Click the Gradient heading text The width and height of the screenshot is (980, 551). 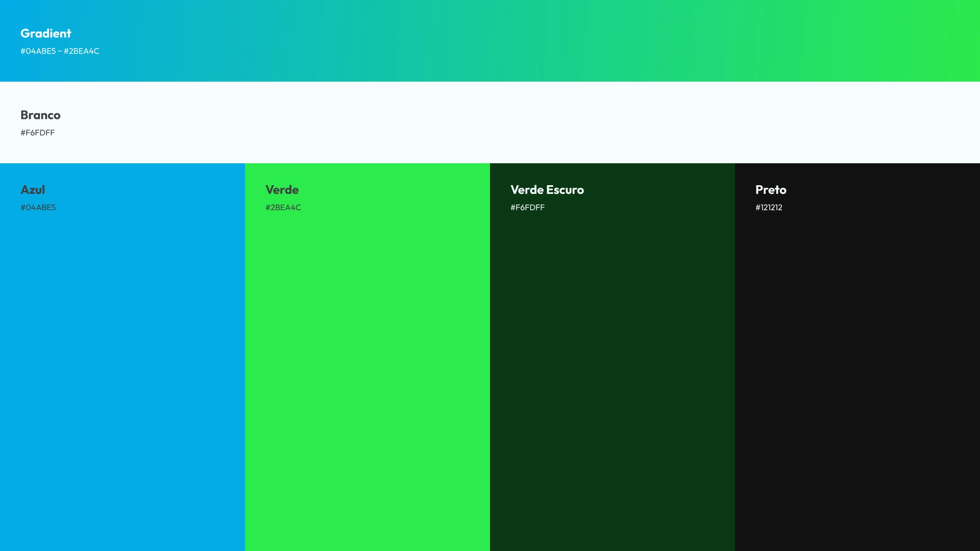tap(46, 33)
